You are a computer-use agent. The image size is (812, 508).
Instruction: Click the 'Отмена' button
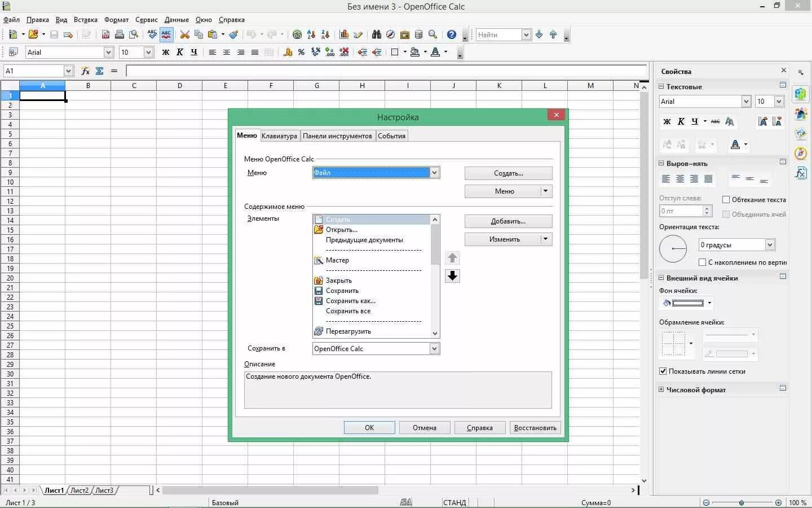click(x=425, y=428)
